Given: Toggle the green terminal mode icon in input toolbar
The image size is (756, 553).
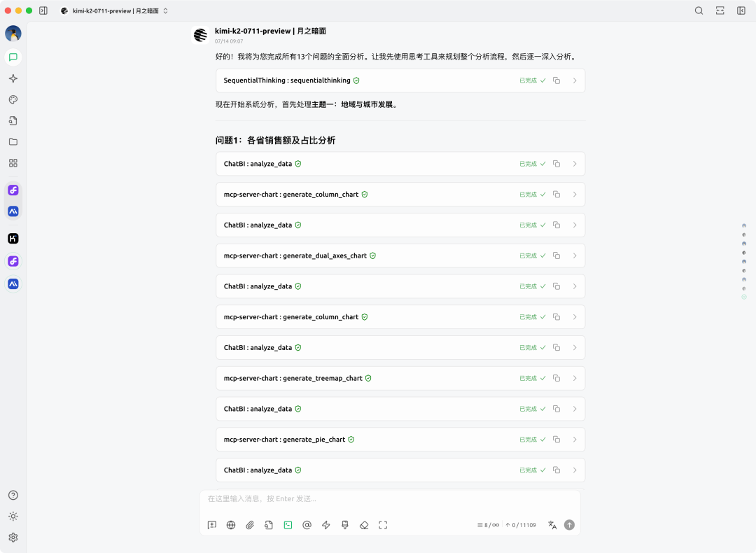Looking at the screenshot, I should 288,525.
